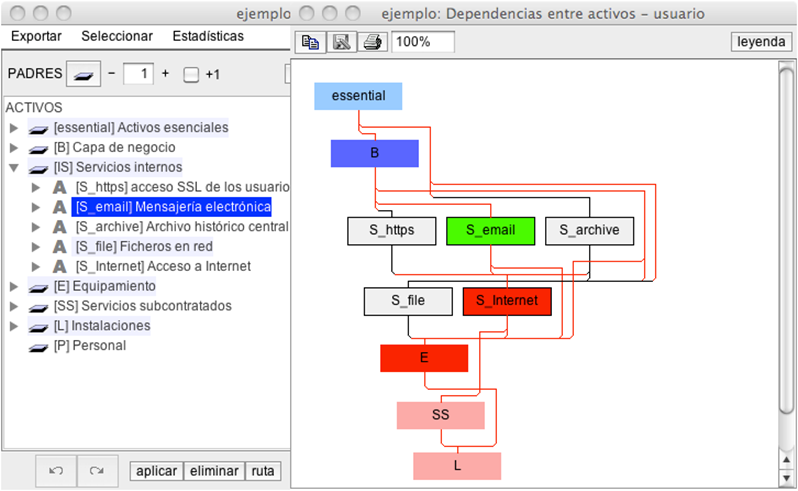Click the redo arrow button

[x=97, y=471]
